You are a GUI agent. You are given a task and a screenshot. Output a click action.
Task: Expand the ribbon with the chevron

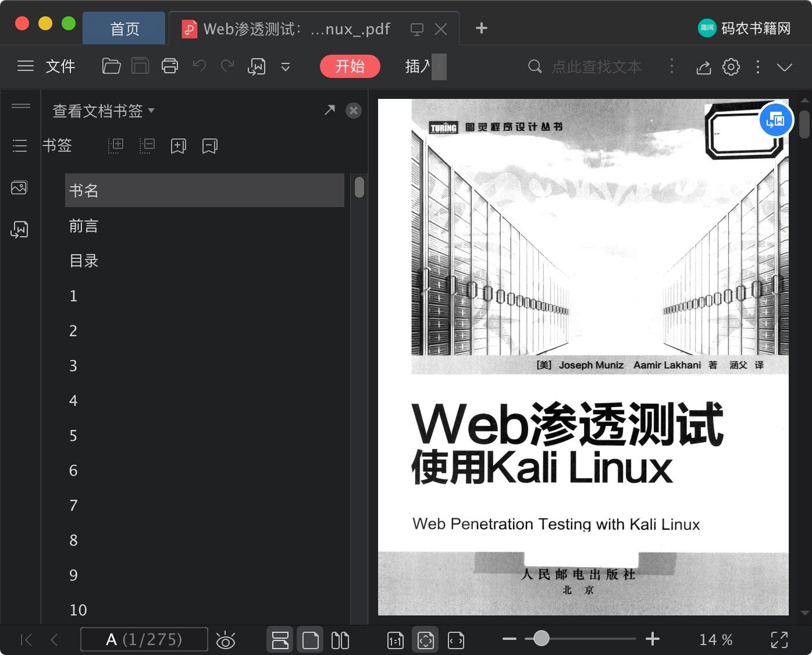coord(785,67)
